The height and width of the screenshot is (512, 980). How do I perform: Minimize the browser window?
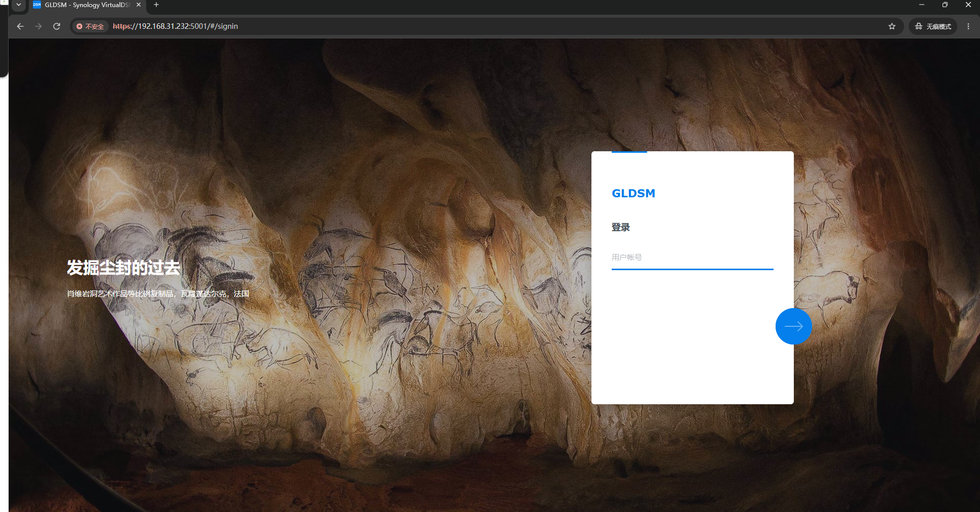(922, 5)
